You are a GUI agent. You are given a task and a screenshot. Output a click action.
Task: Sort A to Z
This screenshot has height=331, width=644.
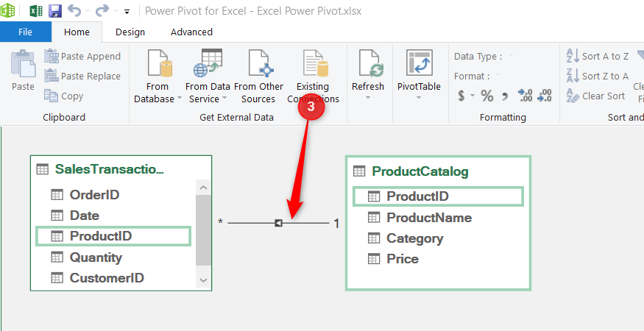(x=598, y=56)
